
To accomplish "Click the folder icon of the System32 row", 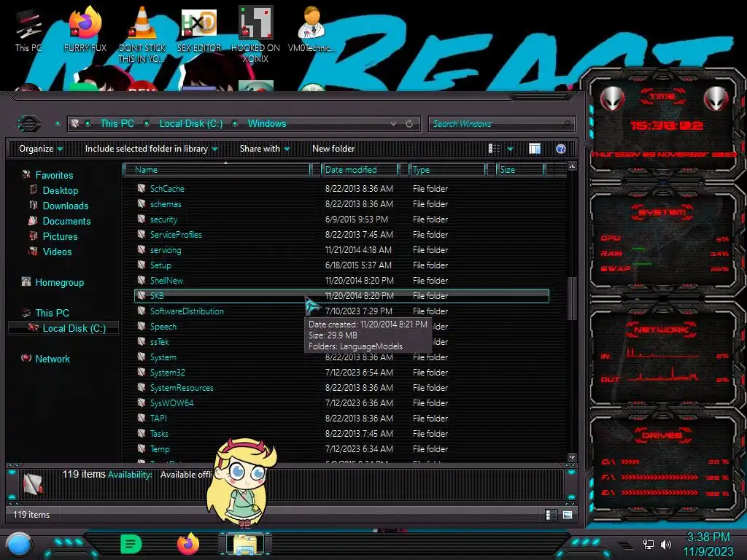I will [141, 372].
